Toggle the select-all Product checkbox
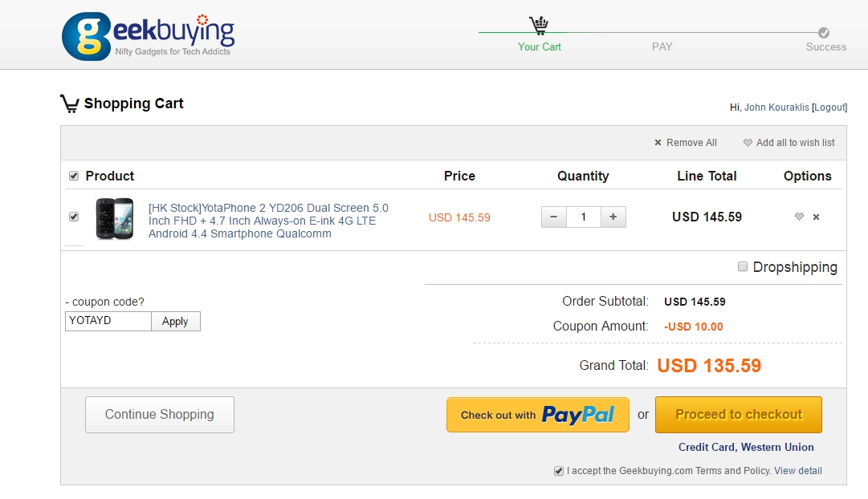Screen dimensions: 868x499 click(x=74, y=176)
